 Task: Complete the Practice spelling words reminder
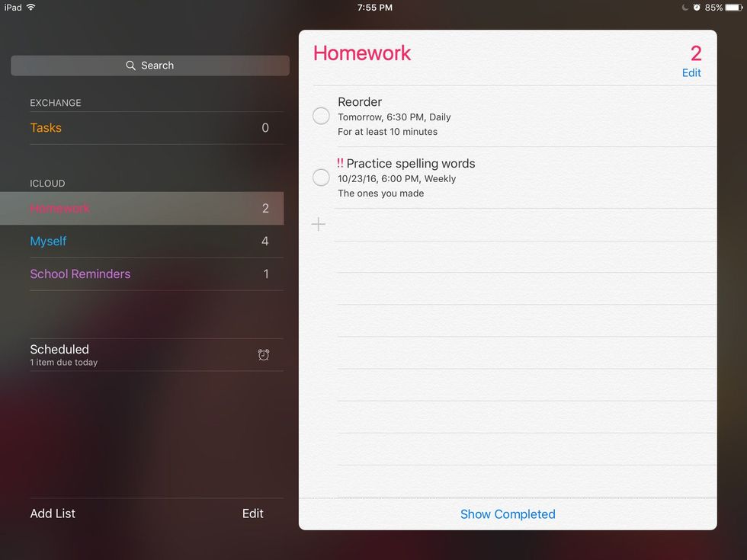322,178
